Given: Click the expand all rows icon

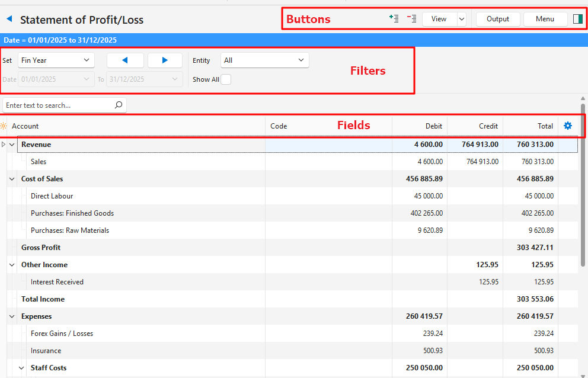Looking at the screenshot, I should tap(394, 19).
